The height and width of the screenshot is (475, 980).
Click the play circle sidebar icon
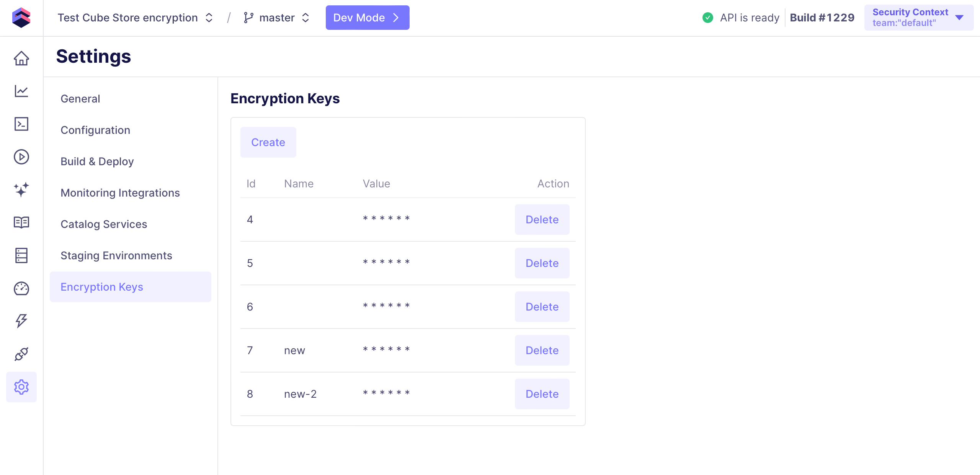point(21,157)
